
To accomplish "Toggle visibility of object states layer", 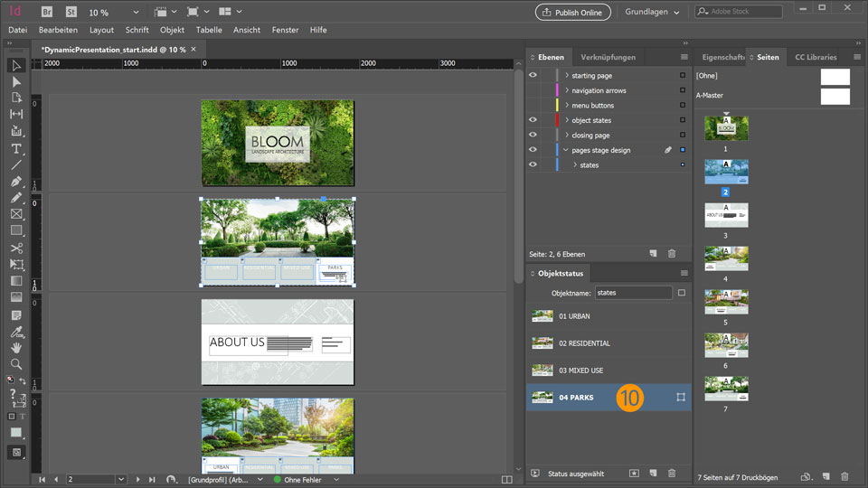I will (x=533, y=120).
